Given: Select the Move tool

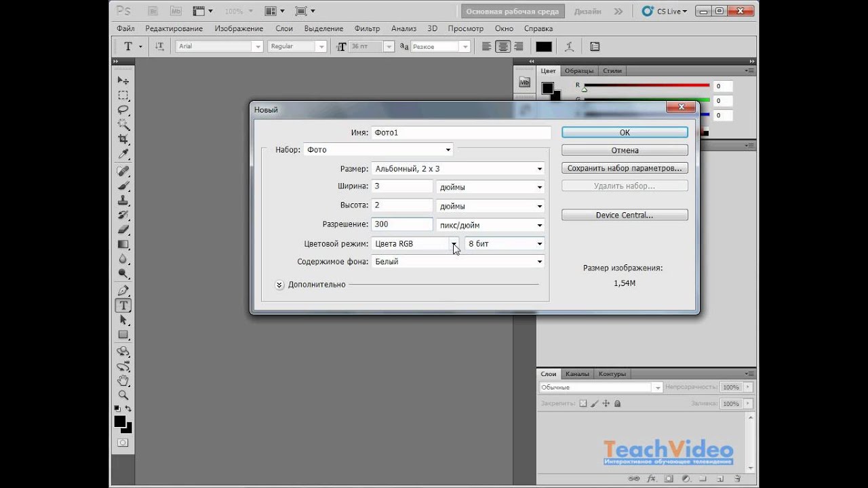Looking at the screenshot, I should click(123, 81).
